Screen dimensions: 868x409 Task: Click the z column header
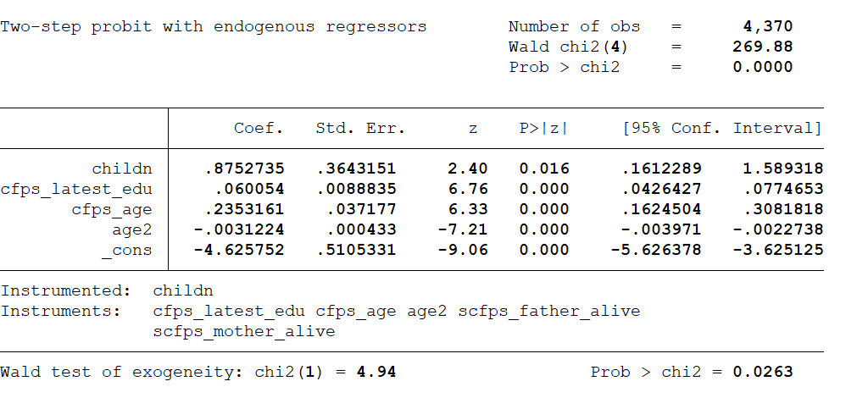(x=473, y=129)
